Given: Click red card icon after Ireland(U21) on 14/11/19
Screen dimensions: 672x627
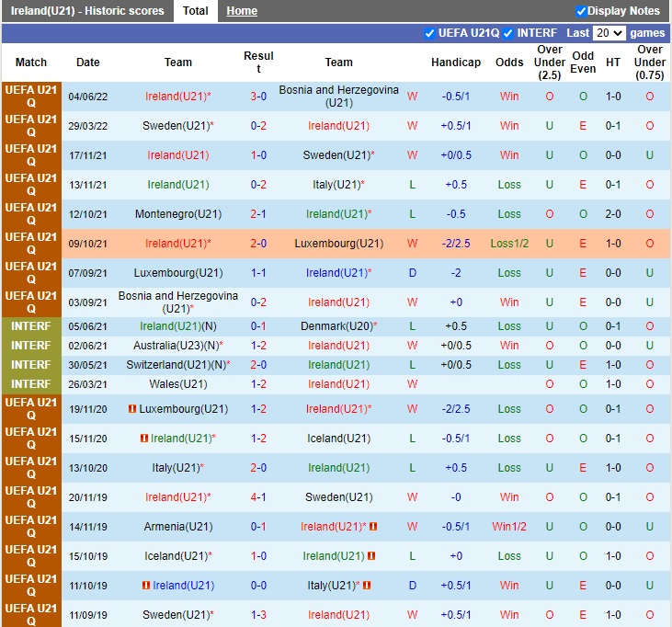Looking at the screenshot, I should [x=373, y=527].
